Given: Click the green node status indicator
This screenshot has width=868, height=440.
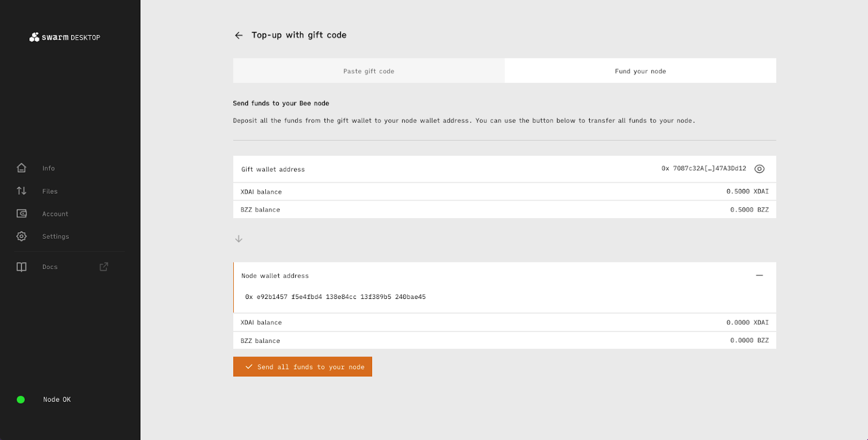Looking at the screenshot, I should coord(21,400).
